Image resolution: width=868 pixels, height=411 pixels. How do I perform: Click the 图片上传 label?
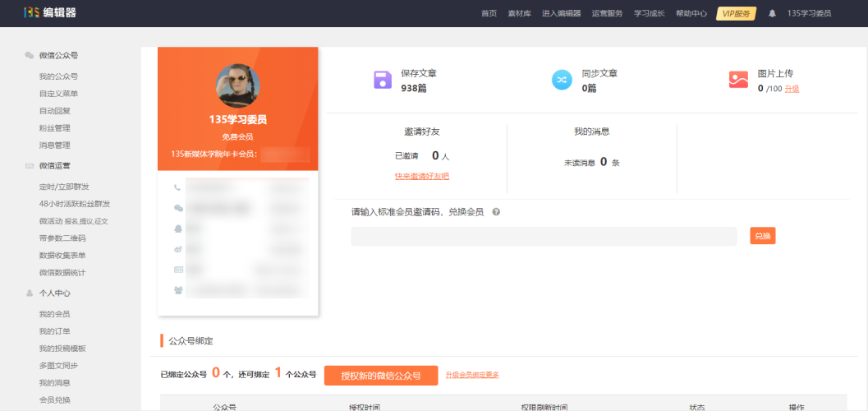point(775,73)
